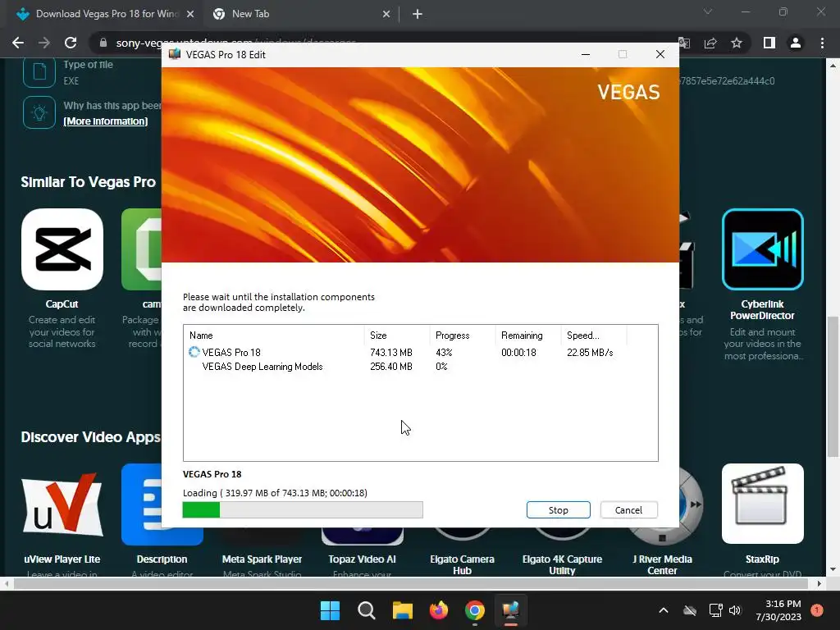Click the padlock site info icon
Viewport: 840px width, 630px height.
[103, 43]
